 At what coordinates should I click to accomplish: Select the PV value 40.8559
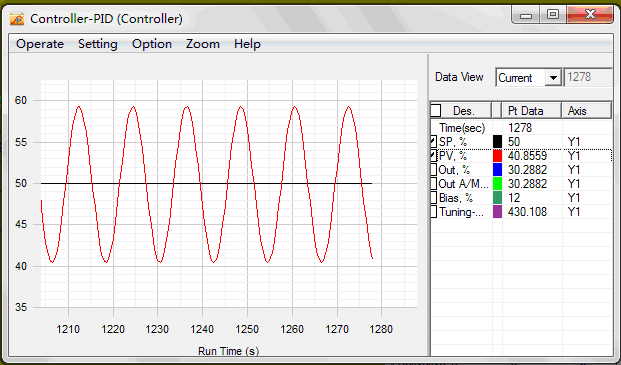[x=527, y=156]
